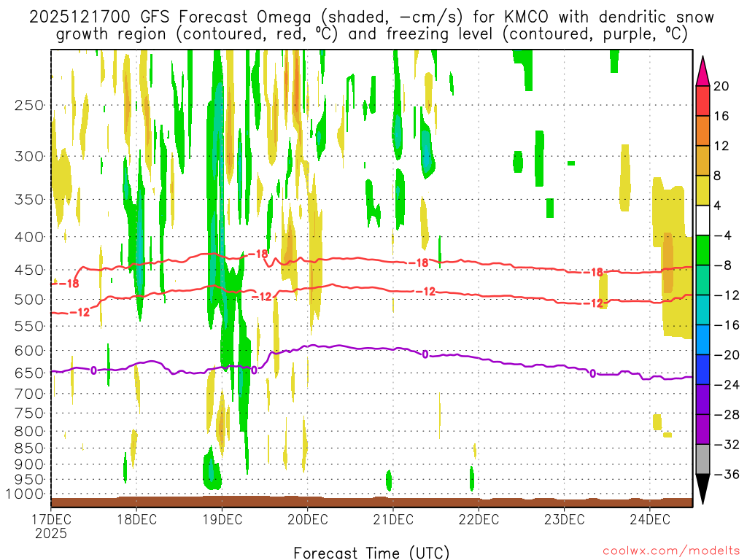Click the colorbar value -20
The height and width of the screenshot is (560, 747).
[727, 355]
